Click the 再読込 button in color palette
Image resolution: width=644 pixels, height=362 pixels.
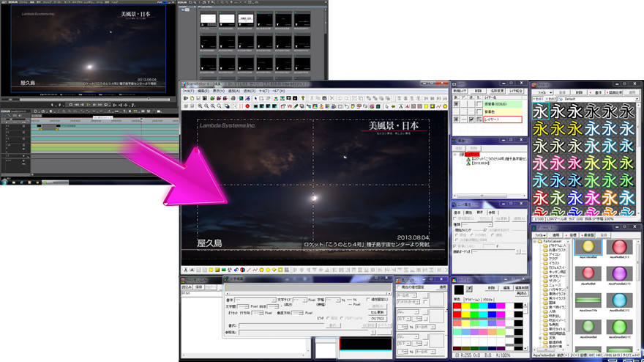[x=522, y=293]
